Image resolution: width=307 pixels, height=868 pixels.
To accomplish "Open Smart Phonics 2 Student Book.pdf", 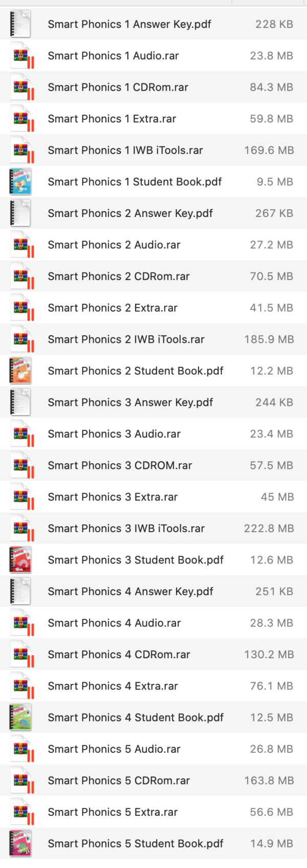I will (135, 371).
